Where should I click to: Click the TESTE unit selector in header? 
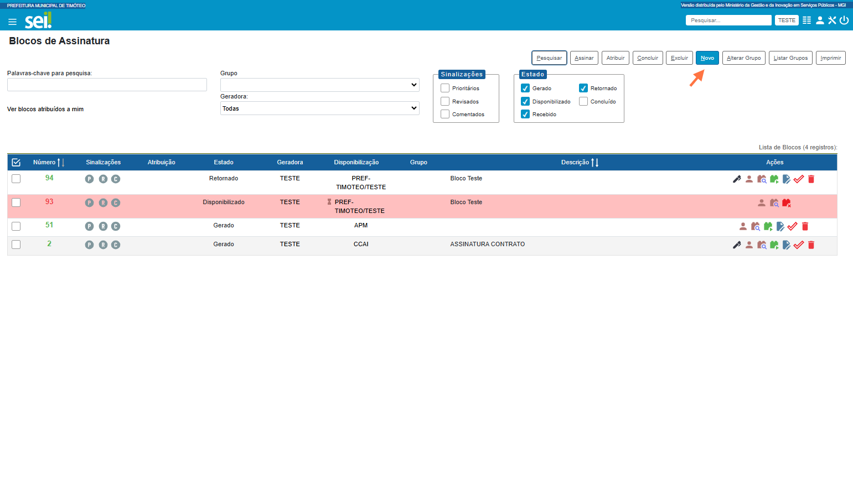787,20
